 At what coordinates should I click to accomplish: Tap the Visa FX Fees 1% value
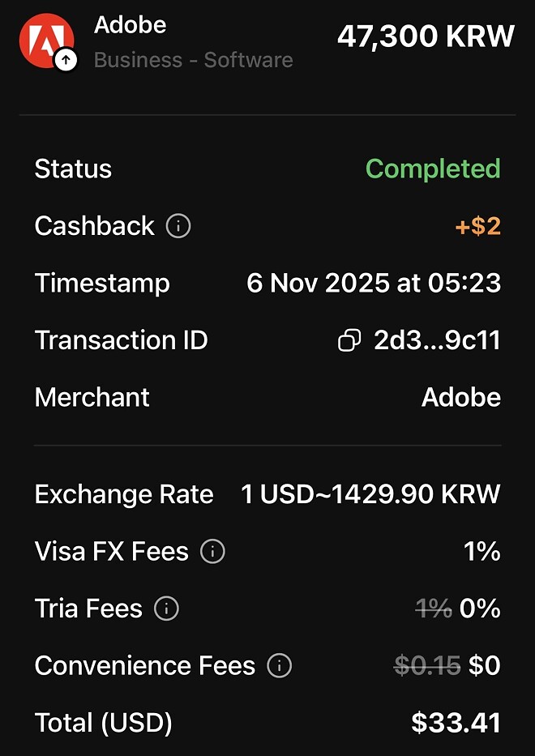pos(481,552)
